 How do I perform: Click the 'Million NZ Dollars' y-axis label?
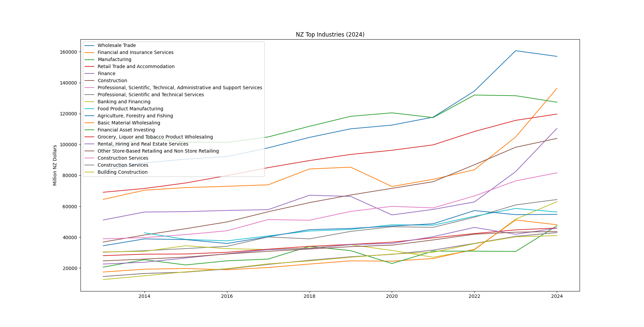click(x=55, y=165)
